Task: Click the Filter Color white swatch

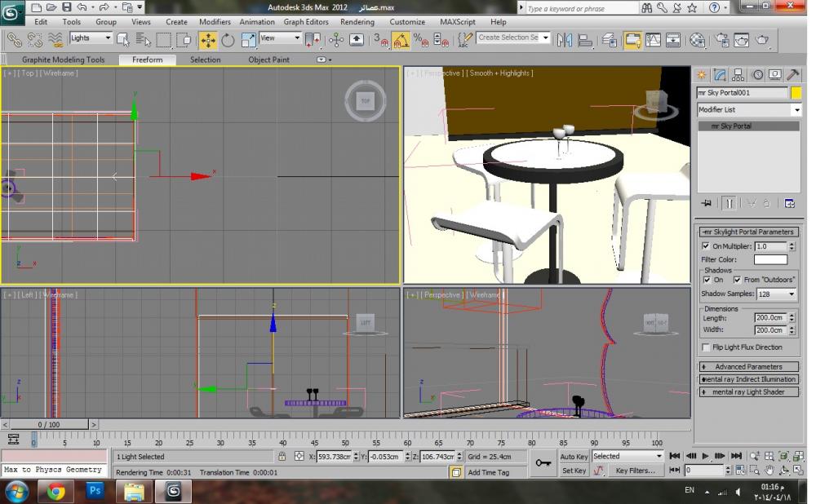Action: pyautogui.click(x=770, y=259)
